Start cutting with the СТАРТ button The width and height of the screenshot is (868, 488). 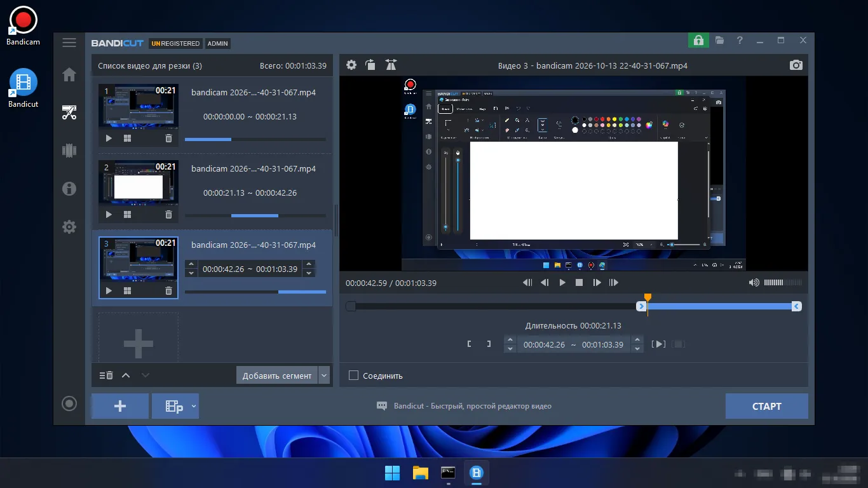[767, 406]
